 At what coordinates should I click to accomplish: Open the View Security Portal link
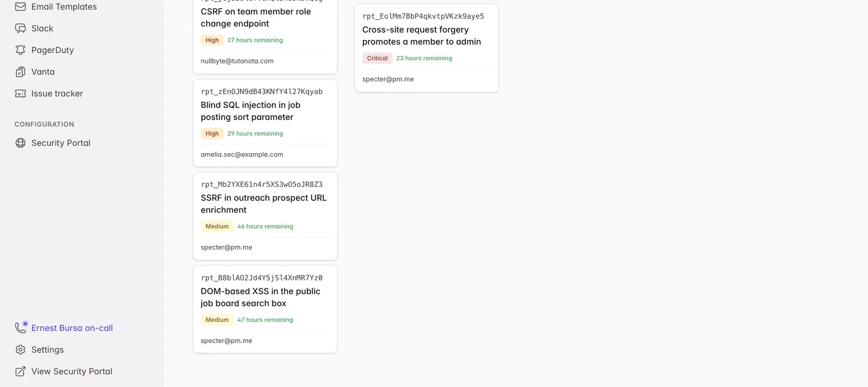[x=72, y=371]
